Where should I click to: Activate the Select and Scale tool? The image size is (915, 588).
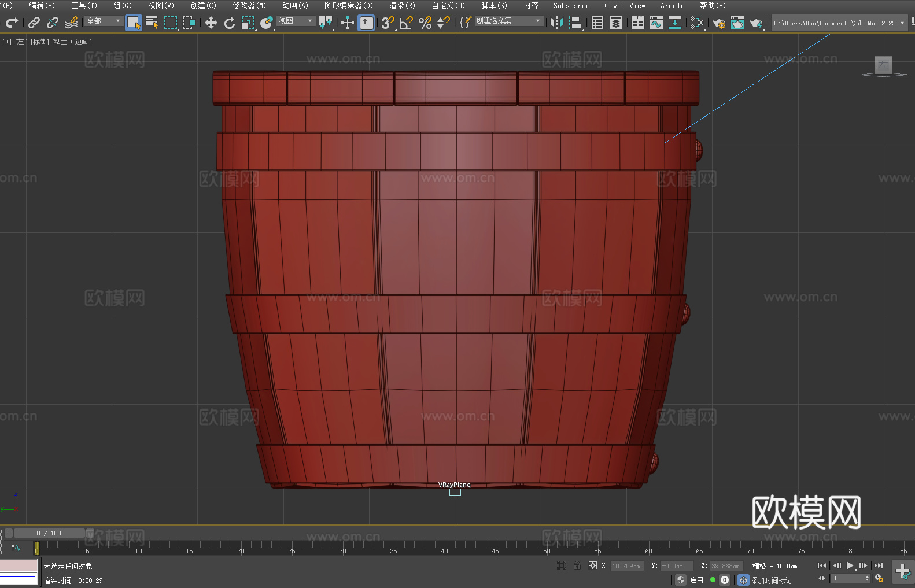(x=248, y=23)
